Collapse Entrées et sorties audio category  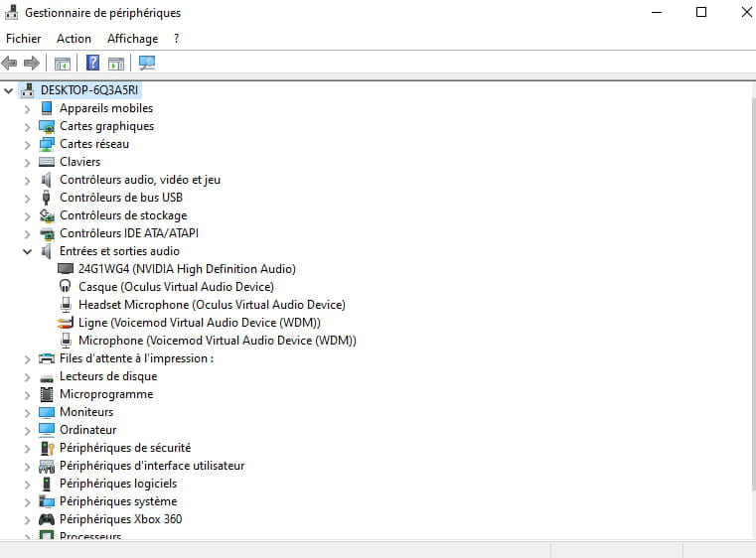coord(28,251)
